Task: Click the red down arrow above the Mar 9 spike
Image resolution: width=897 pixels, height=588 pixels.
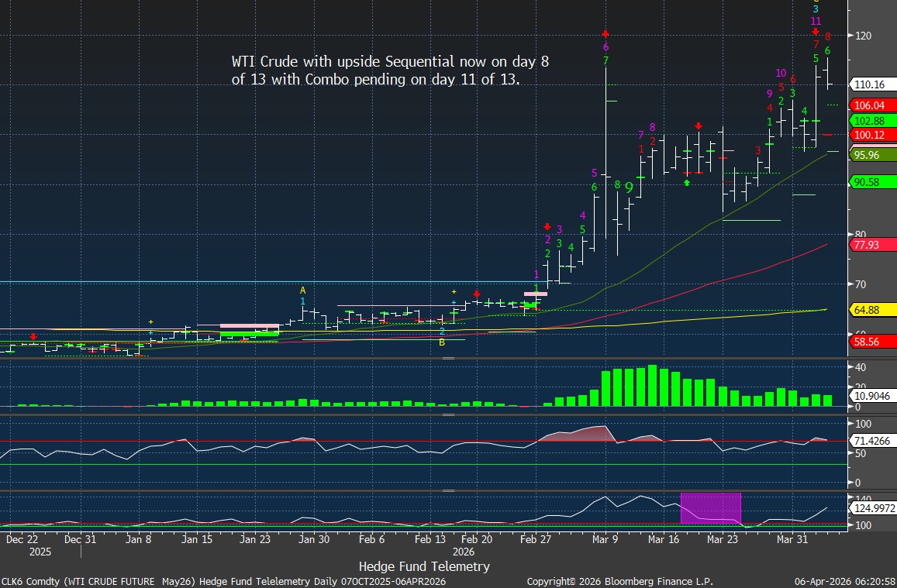Action: tap(605, 33)
